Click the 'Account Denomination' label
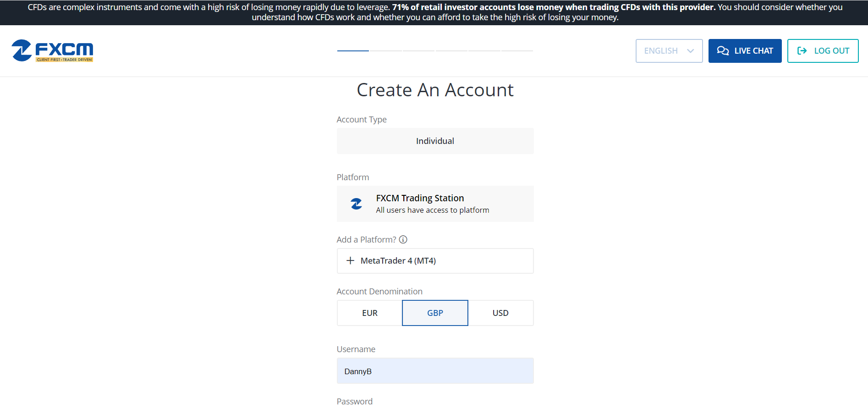This screenshot has width=868, height=409. pos(379,292)
